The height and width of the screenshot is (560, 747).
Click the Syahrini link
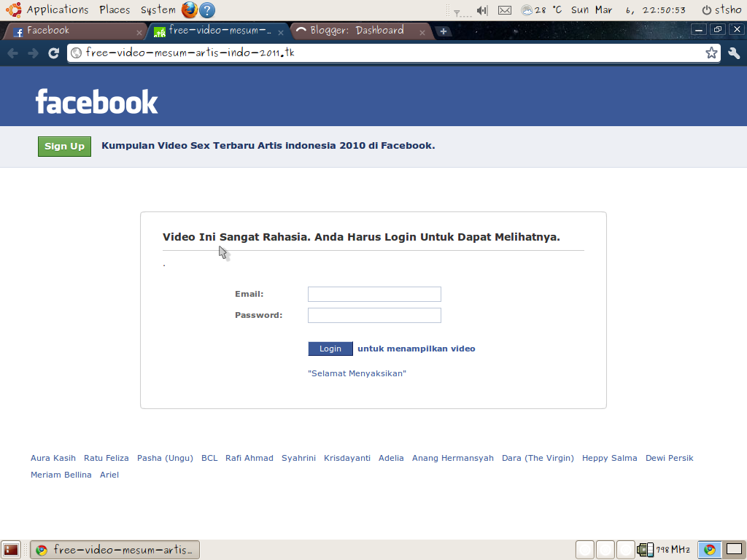298,458
